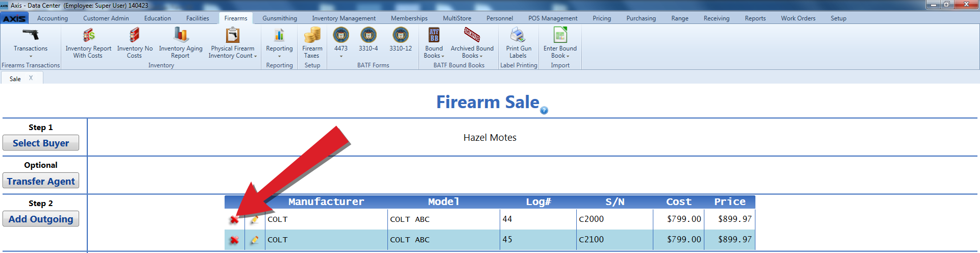Click the buyer name Hazel Motes
This screenshot has height=253, width=980.
(490, 138)
